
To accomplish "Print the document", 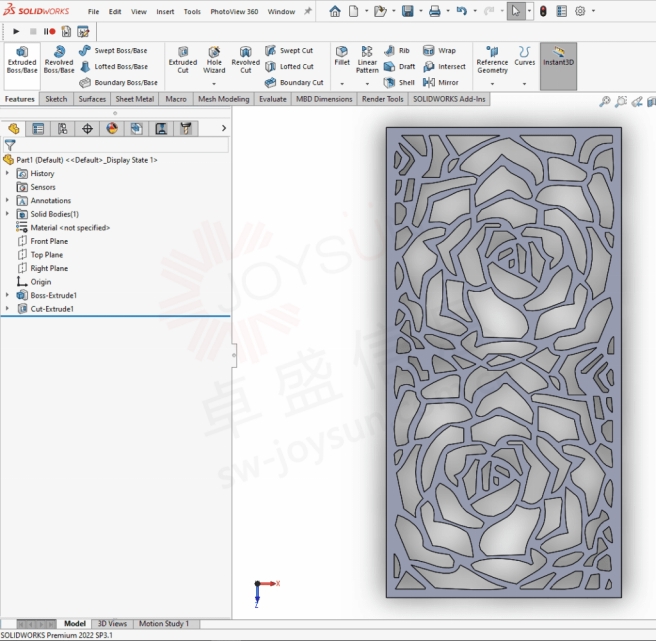I will (435, 11).
